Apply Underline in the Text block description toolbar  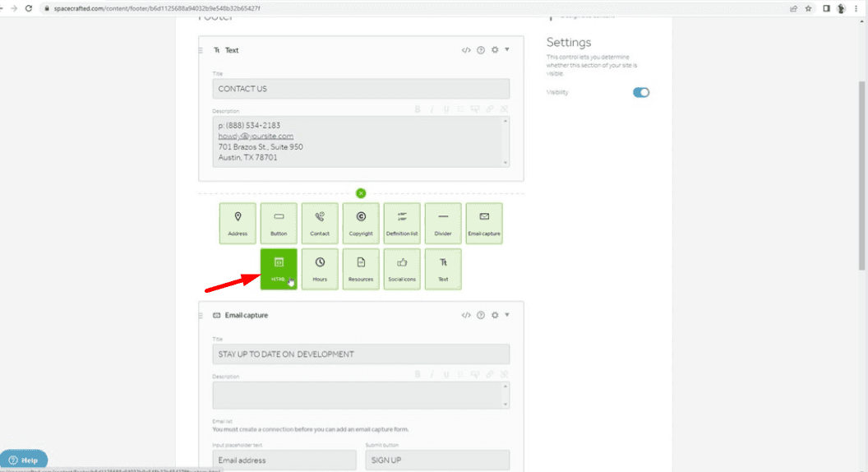tap(446, 109)
